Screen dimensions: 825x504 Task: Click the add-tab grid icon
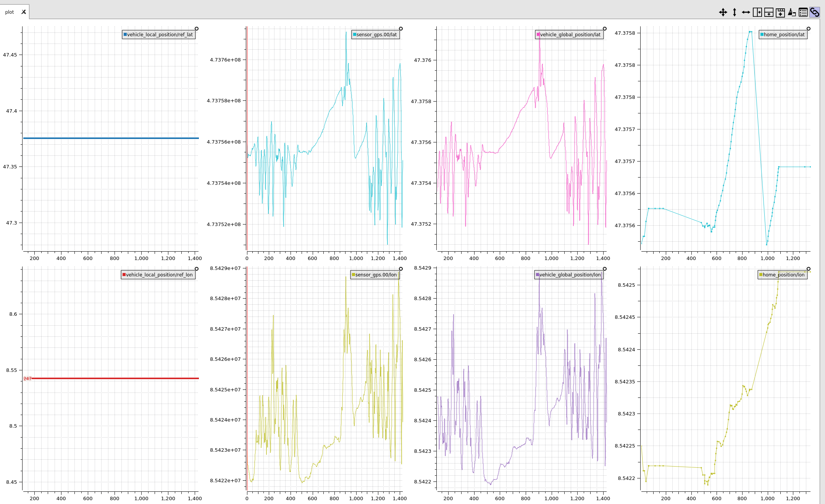click(x=780, y=12)
